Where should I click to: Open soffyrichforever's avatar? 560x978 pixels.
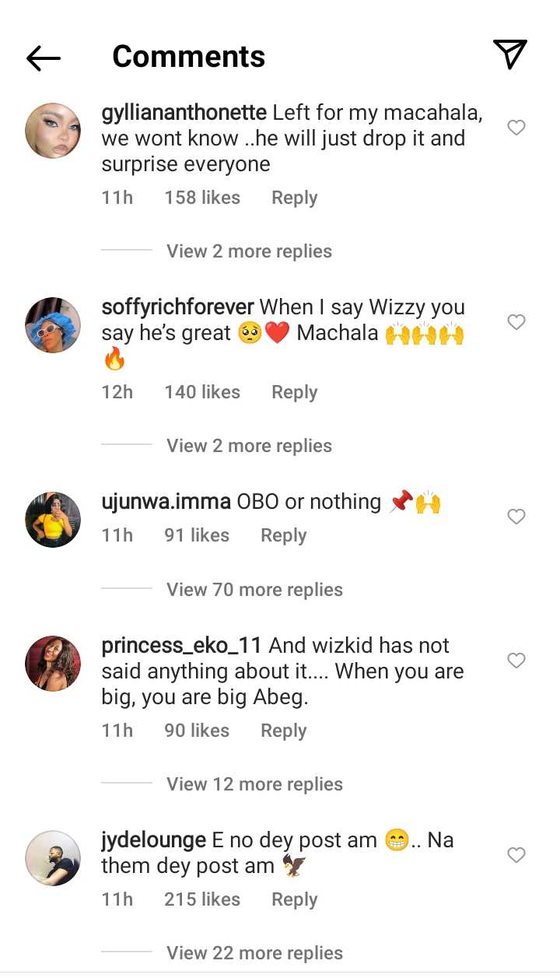pyautogui.click(x=53, y=325)
